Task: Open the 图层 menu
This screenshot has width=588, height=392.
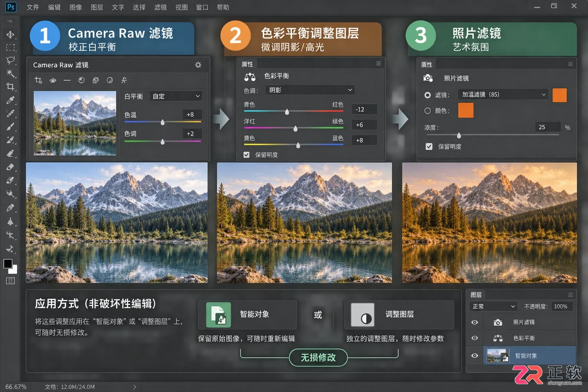Action: (x=97, y=7)
